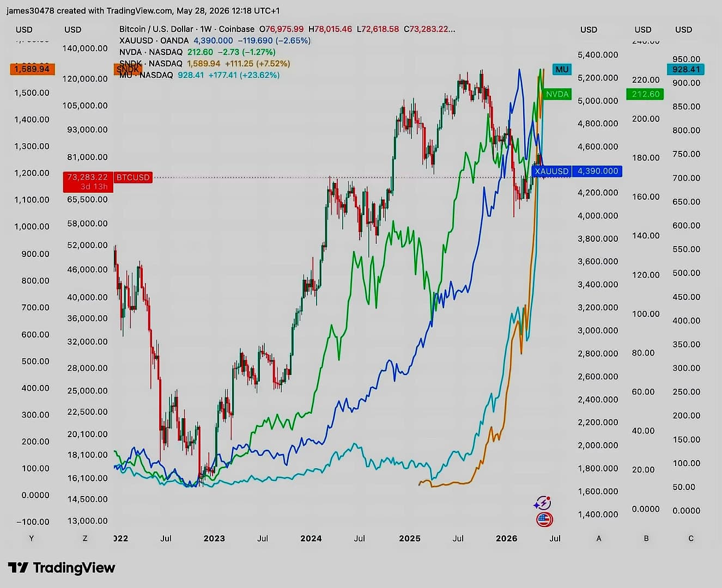Click the red 73,283.22 price tag
722x588 pixels.
point(87,182)
